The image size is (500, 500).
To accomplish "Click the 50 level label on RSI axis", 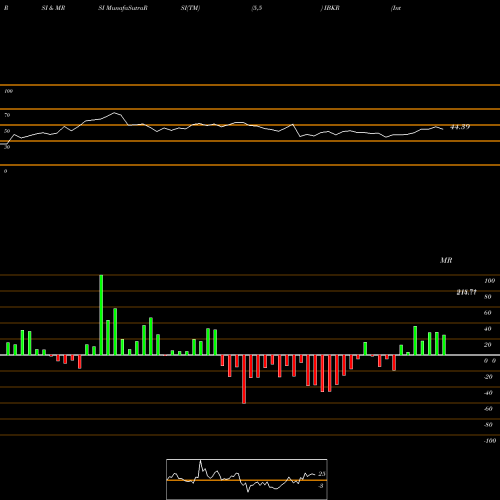I will [x=7, y=131].
